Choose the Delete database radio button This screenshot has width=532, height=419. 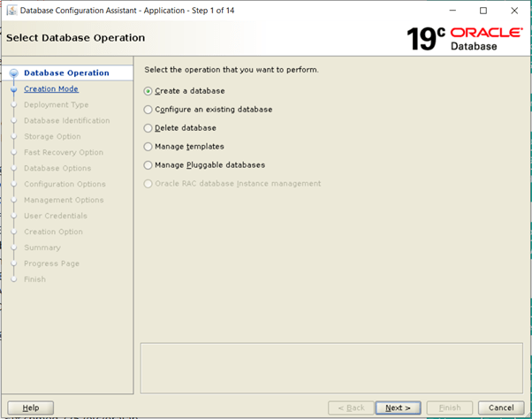pos(148,128)
